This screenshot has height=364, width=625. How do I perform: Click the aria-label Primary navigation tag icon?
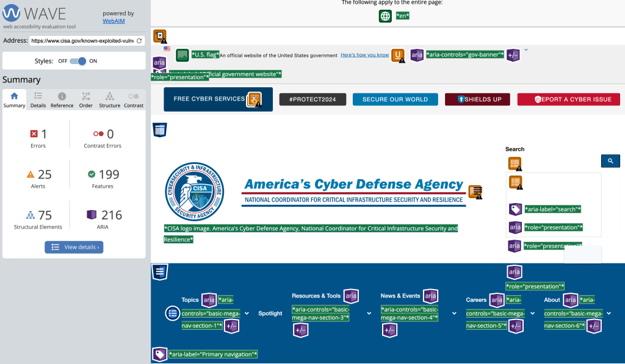pyautogui.click(x=159, y=354)
